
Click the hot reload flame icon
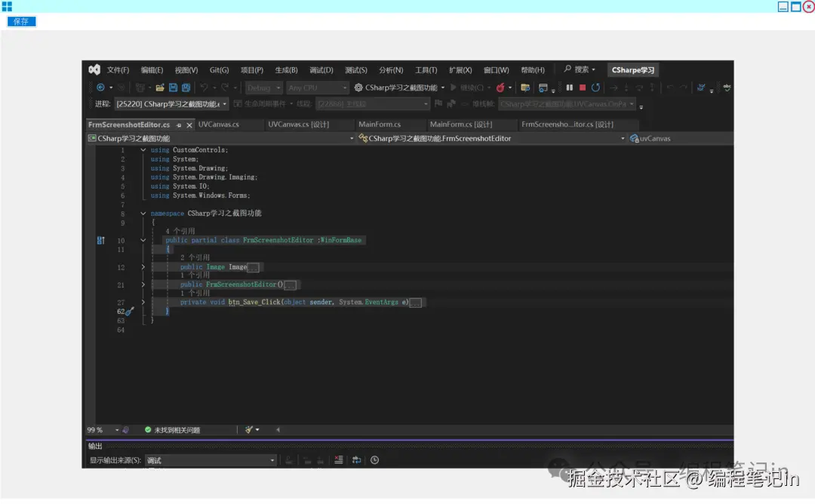pos(500,88)
